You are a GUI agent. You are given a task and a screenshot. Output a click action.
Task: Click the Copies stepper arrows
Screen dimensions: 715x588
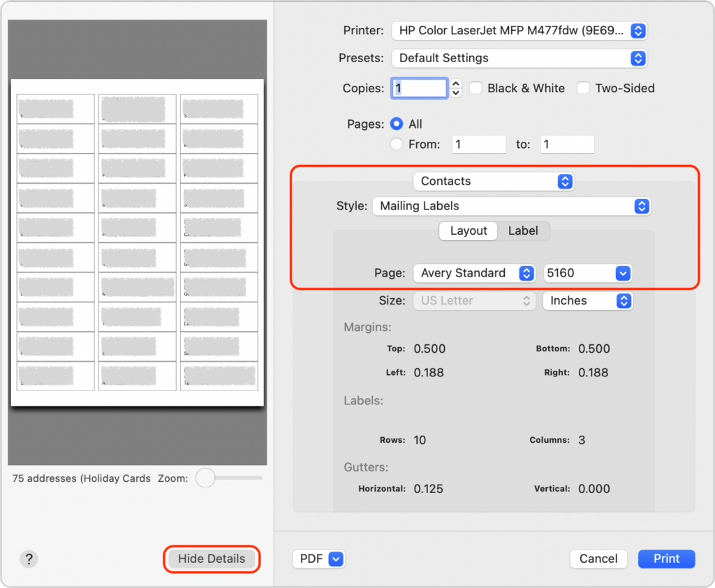click(456, 88)
